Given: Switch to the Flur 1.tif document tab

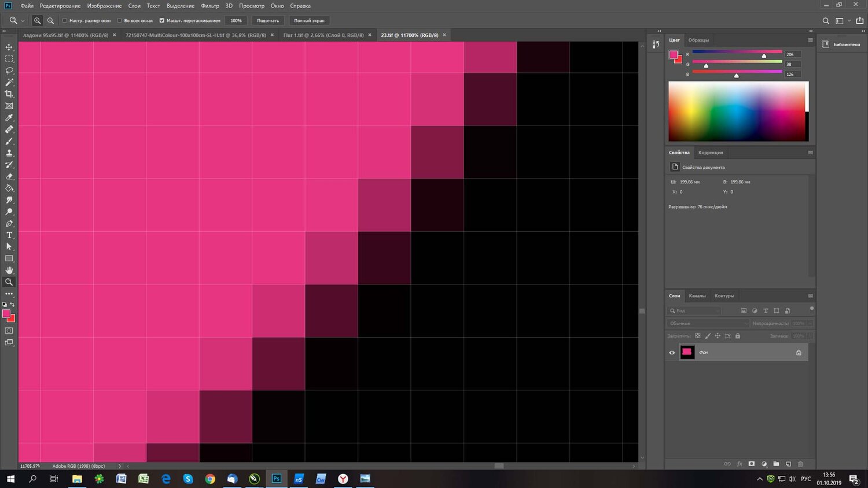Looking at the screenshot, I should pos(323,35).
